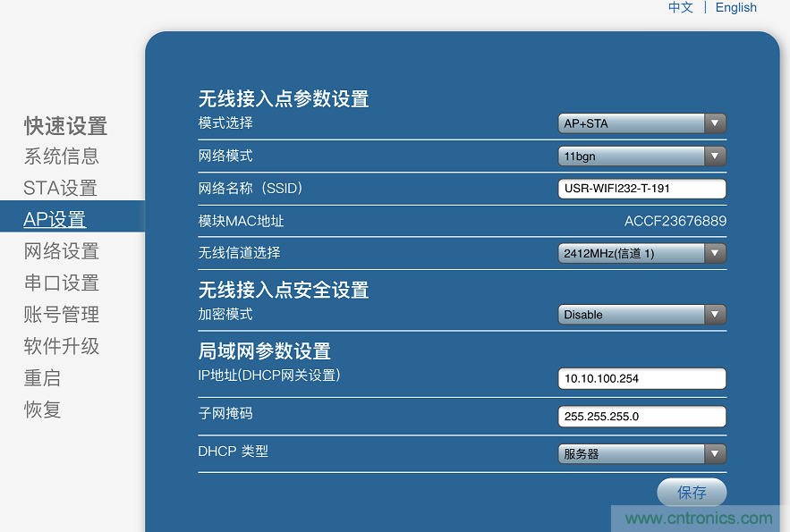Click the 10.10.100.254 IP address field
Image resolution: width=790 pixels, height=532 pixels.
[x=641, y=378]
